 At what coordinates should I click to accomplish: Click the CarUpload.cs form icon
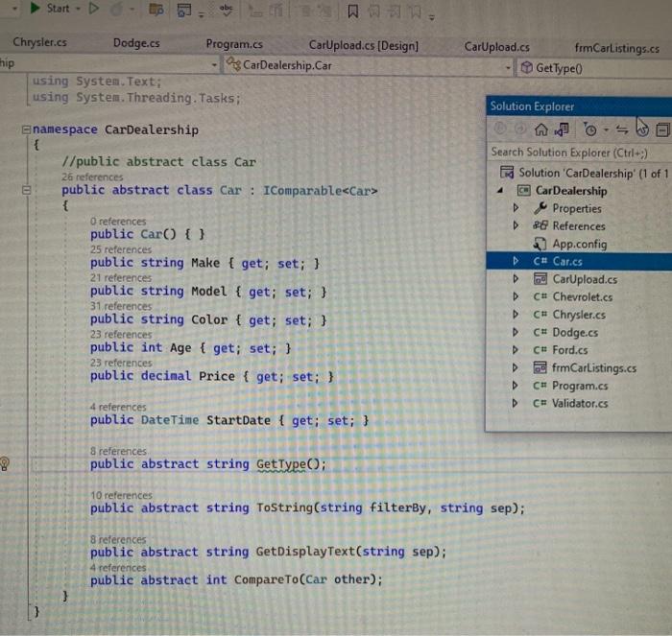coord(540,279)
